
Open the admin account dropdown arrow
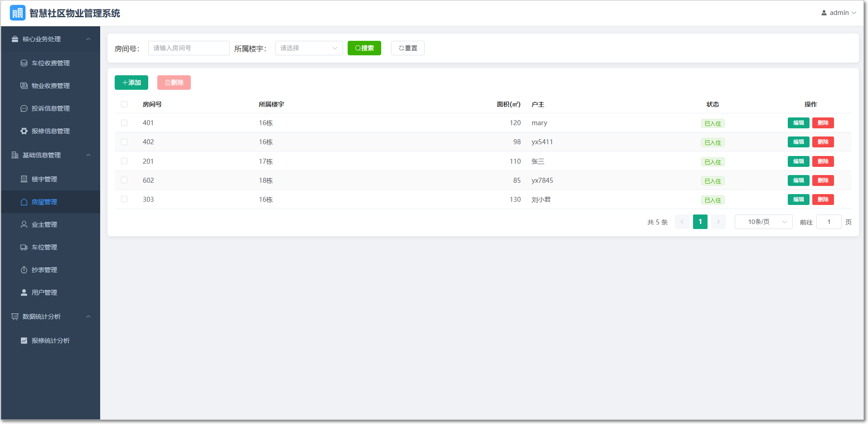pyautogui.click(x=854, y=13)
